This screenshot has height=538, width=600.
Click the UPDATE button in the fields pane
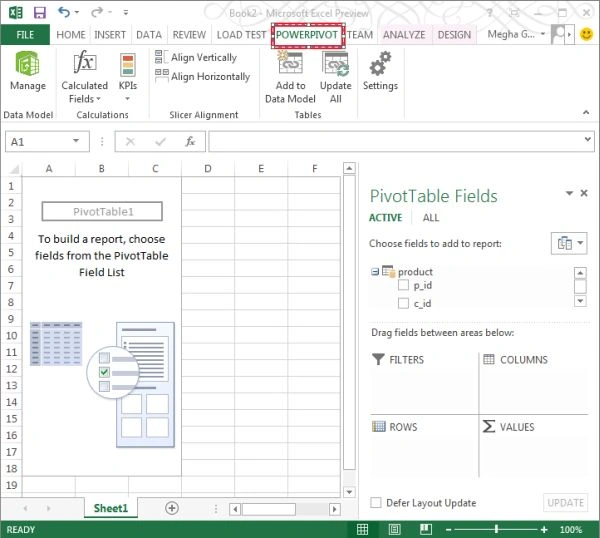coord(565,502)
